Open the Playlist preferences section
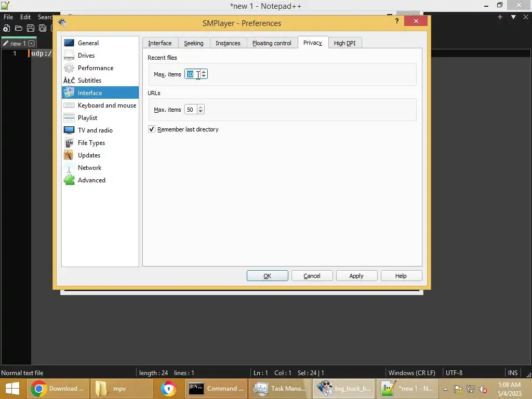 click(x=100, y=118)
